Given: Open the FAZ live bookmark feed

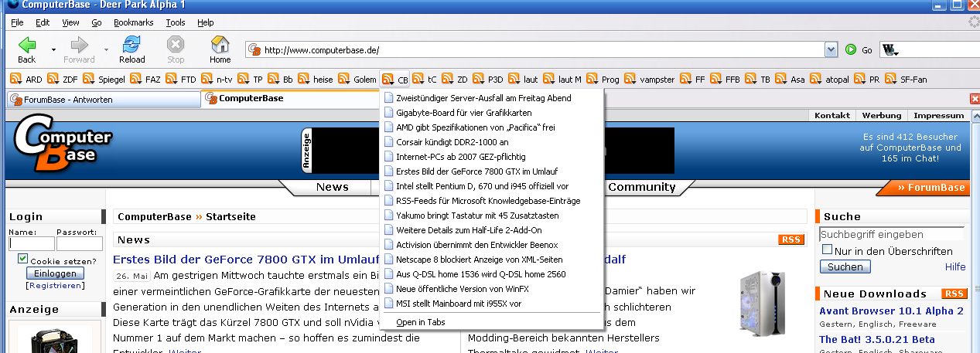Looking at the screenshot, I should pos(146,79).
